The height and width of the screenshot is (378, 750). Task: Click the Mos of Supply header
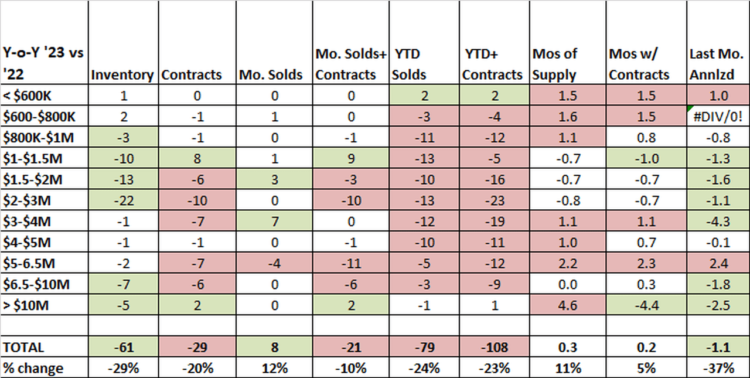(567, 64)
